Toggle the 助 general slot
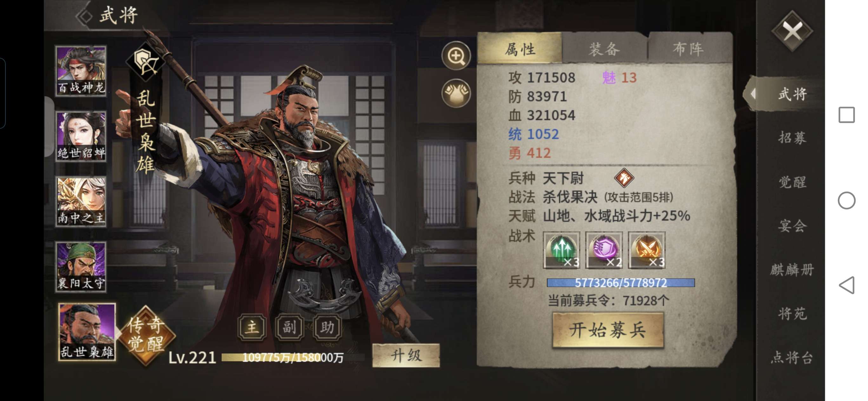The image size is (868, 401). [327, 327]
